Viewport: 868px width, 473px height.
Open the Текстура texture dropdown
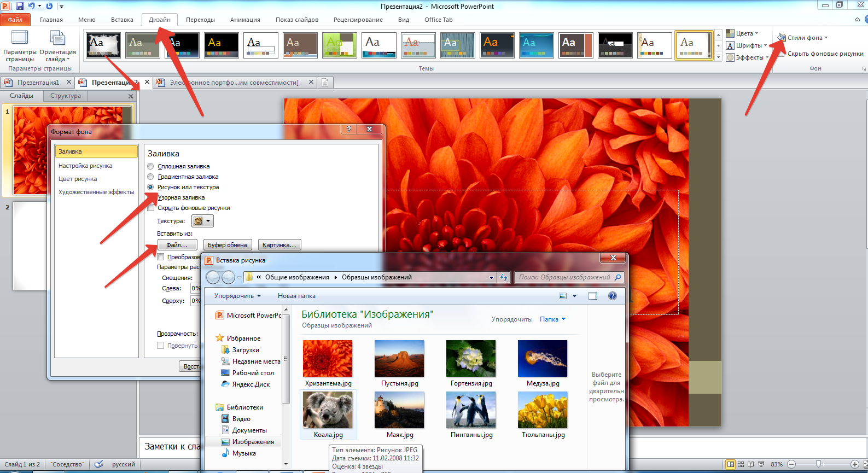coord(202,221)
